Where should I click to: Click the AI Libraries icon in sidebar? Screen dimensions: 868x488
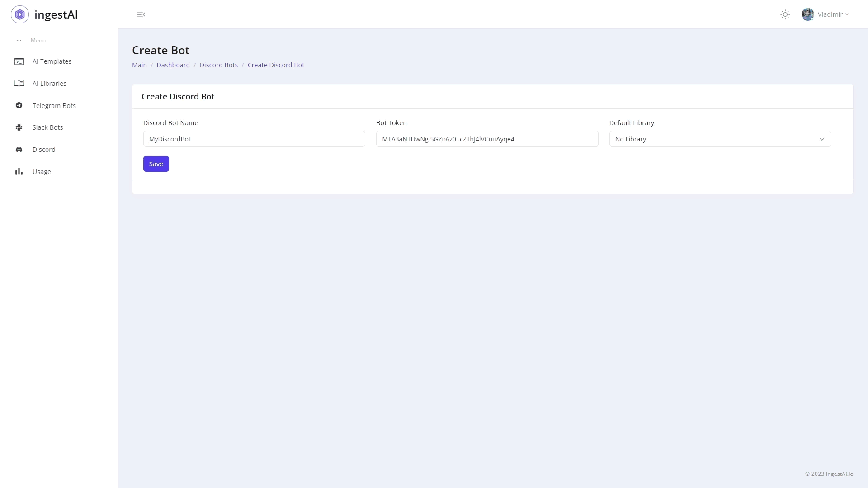(x=19, y=84)
